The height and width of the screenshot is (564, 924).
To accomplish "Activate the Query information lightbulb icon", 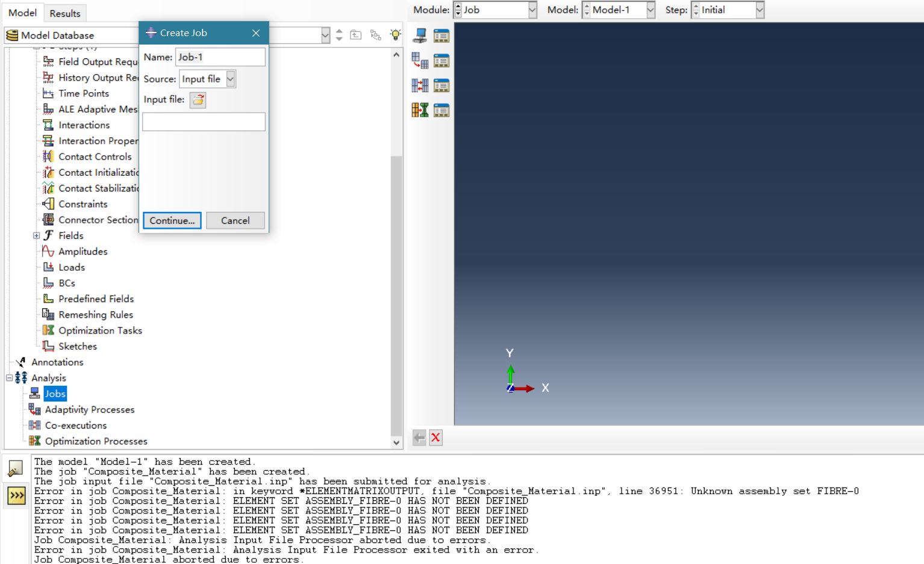I will pos(396,34).
